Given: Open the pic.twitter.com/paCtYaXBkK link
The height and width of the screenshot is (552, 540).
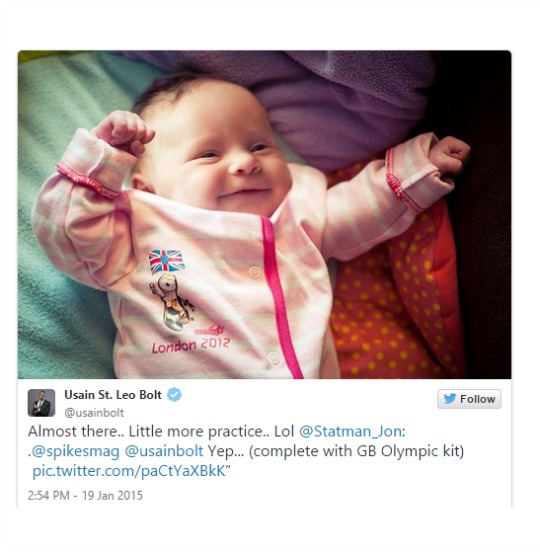Looking at the screenshot, I should pos(128,471).
